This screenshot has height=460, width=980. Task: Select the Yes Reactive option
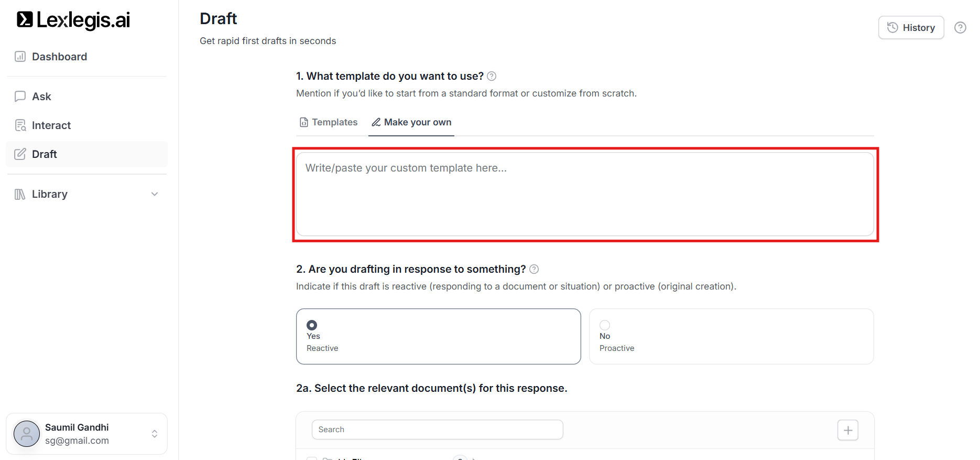tap(438, 336)
